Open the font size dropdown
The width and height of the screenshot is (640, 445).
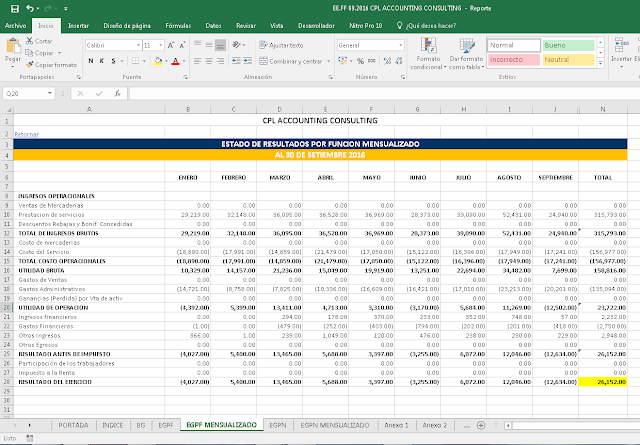(x=161, y=45)
